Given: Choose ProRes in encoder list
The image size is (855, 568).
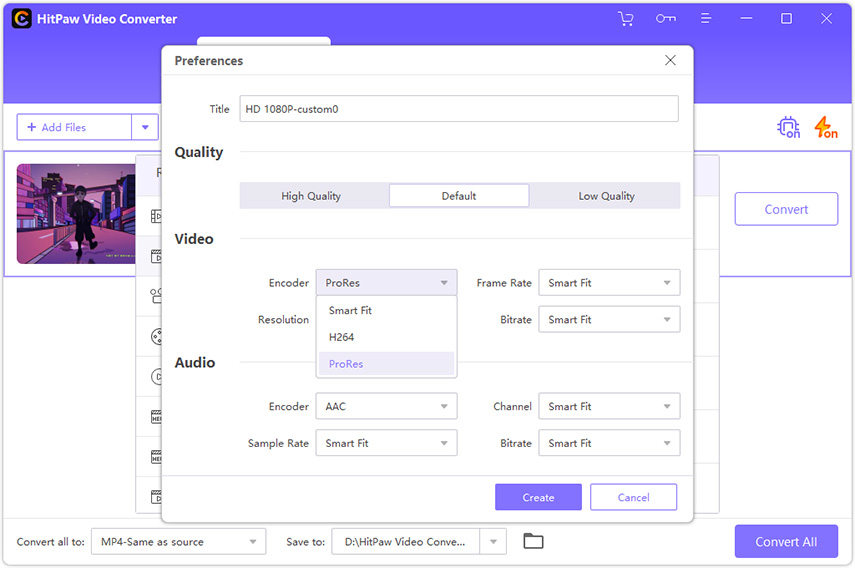Looking at the screenshot, I should (386, 364).
